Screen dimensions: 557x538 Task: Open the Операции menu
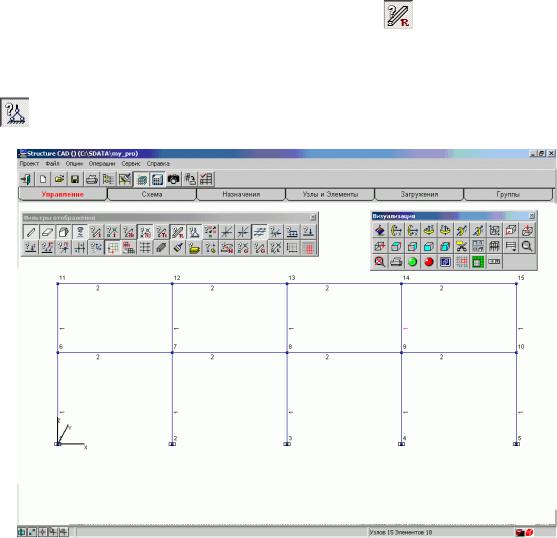point(102,164)
